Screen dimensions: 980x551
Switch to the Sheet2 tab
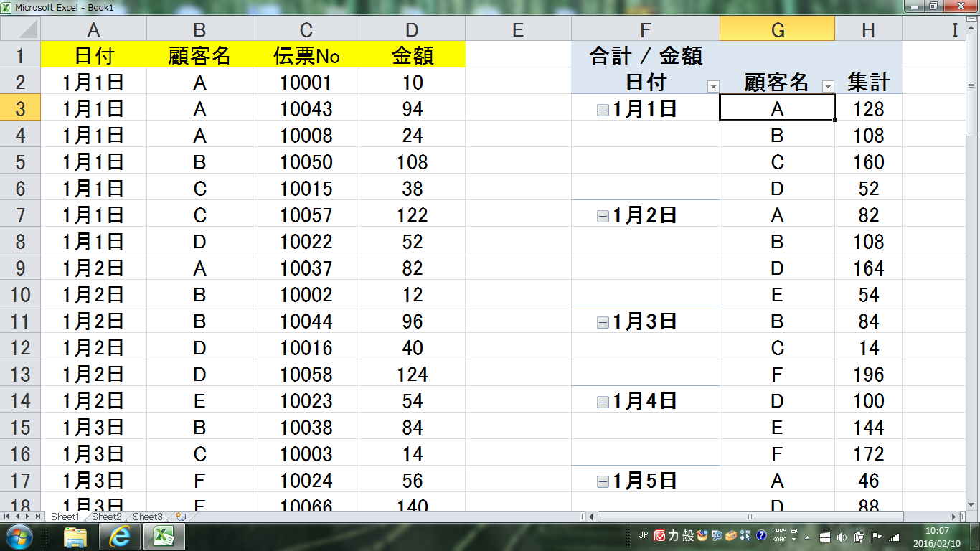coord(106,517)
